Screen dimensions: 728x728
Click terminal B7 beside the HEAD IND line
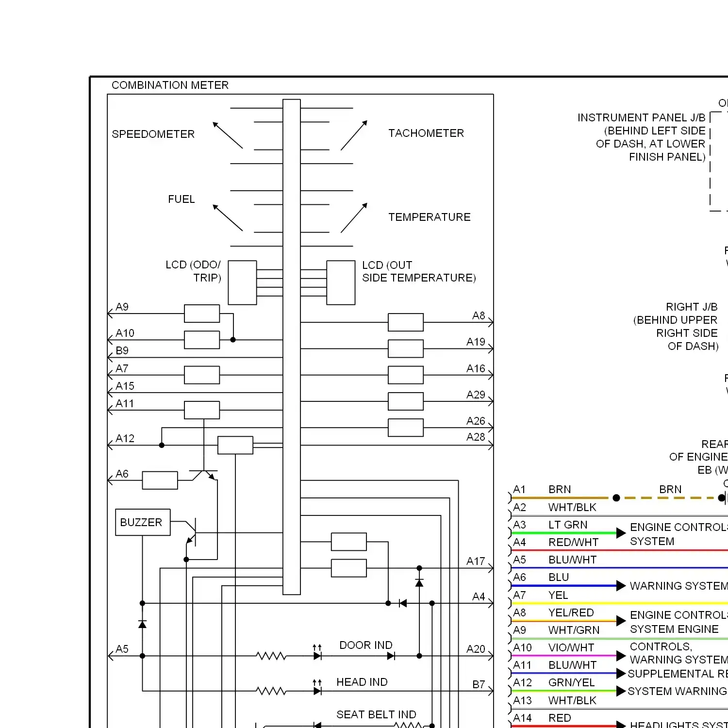[x=479, y=685]
